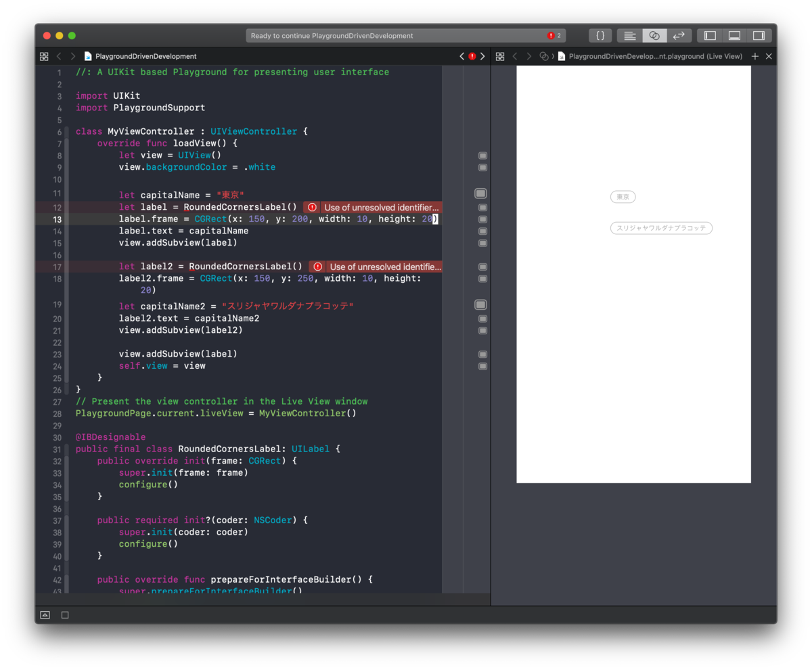812x670 pixels.
Task: Show result for line 8 UIView
Action: pyautogui.click(x=483, y=156)
